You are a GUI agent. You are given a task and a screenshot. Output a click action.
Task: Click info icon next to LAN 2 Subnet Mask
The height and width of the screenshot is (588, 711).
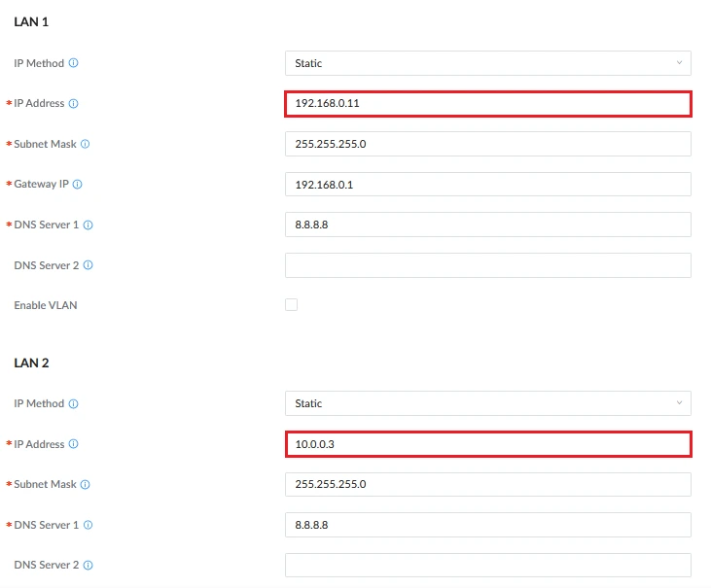point(86,485)
